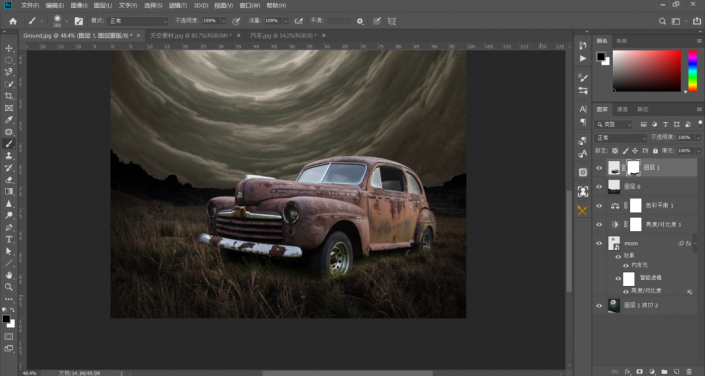Click the foreground color swatch in left toolbar
This screenshot has width=705, height=376.
point(6,319)
